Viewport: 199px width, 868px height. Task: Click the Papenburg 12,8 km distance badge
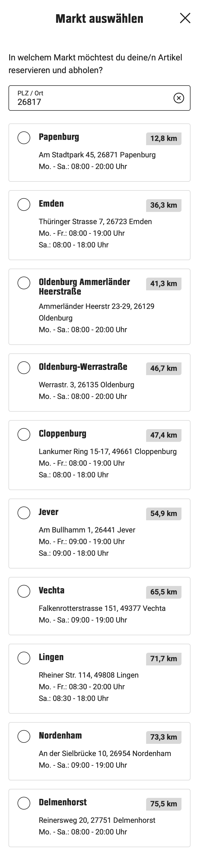[164, 138]
